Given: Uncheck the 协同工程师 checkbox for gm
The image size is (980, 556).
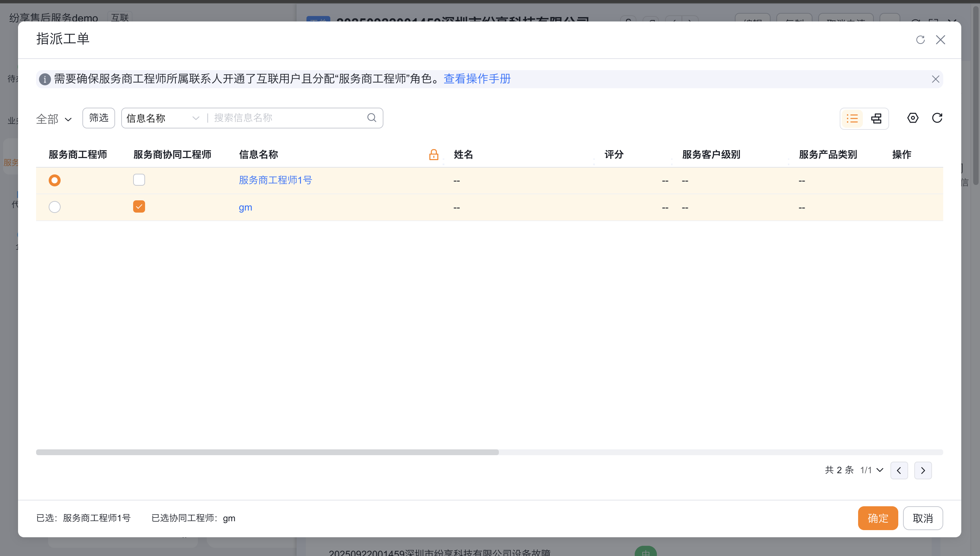Looking at the screenshot, I should point(139,206).
